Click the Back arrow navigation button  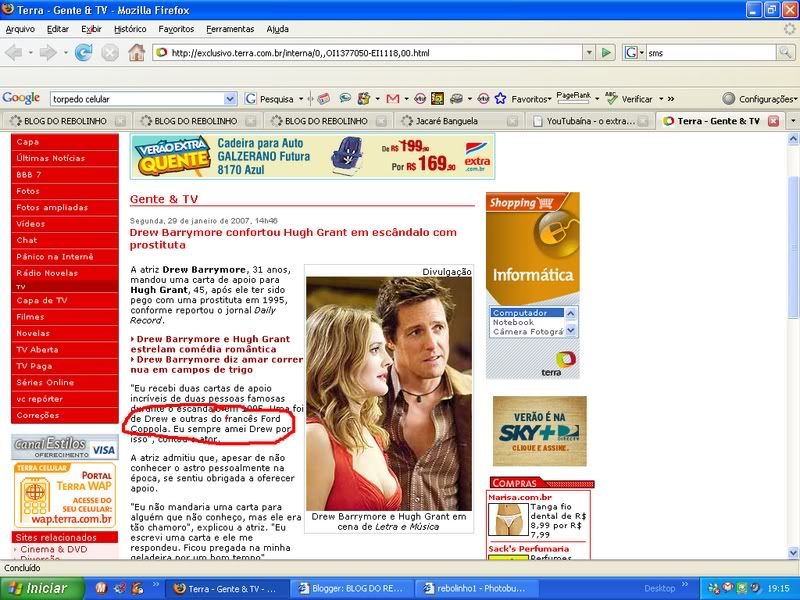[x=17, y=52]
